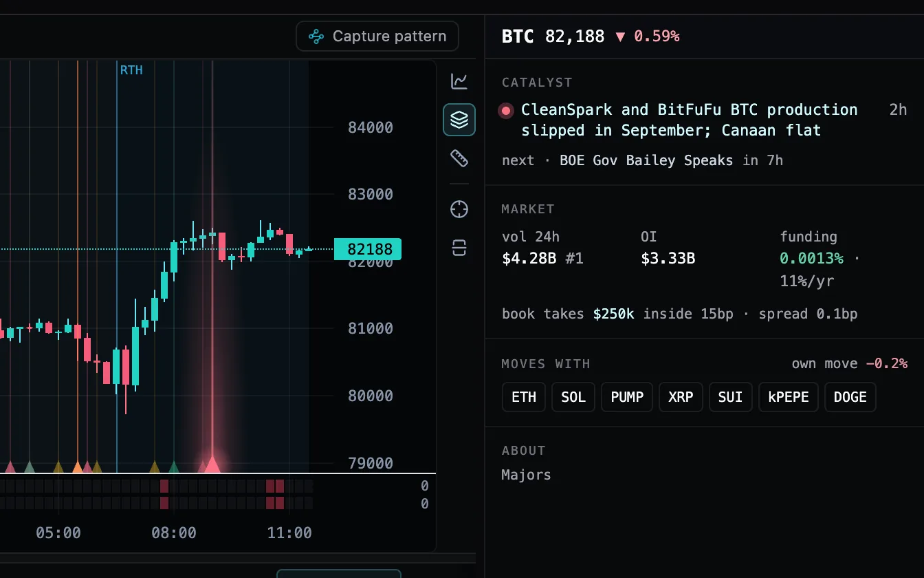Click the 05:00 time axis label
This screenshot has width=924, height=578.
coord(58,533)
